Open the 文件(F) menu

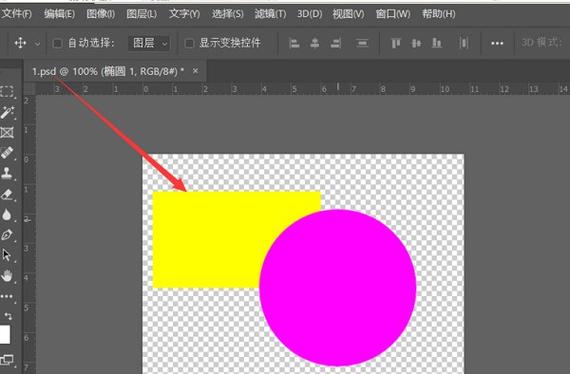coord(16,14)
